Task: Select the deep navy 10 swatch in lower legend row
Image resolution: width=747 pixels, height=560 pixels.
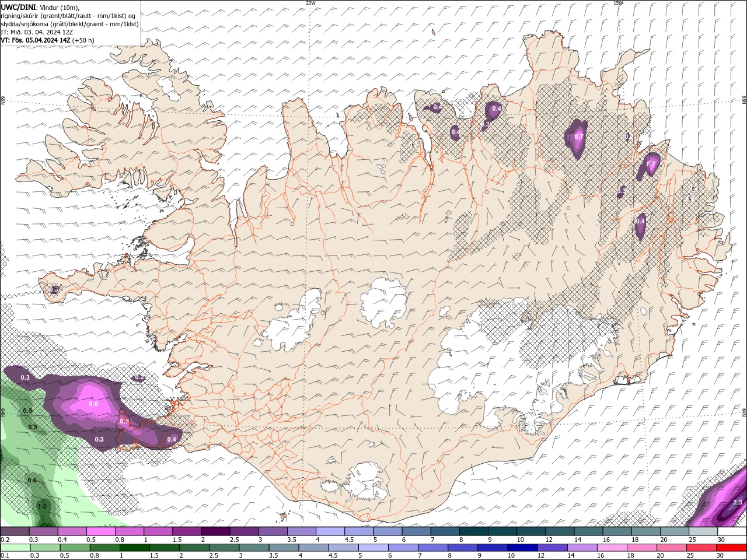Action: (x=521, y=547)
